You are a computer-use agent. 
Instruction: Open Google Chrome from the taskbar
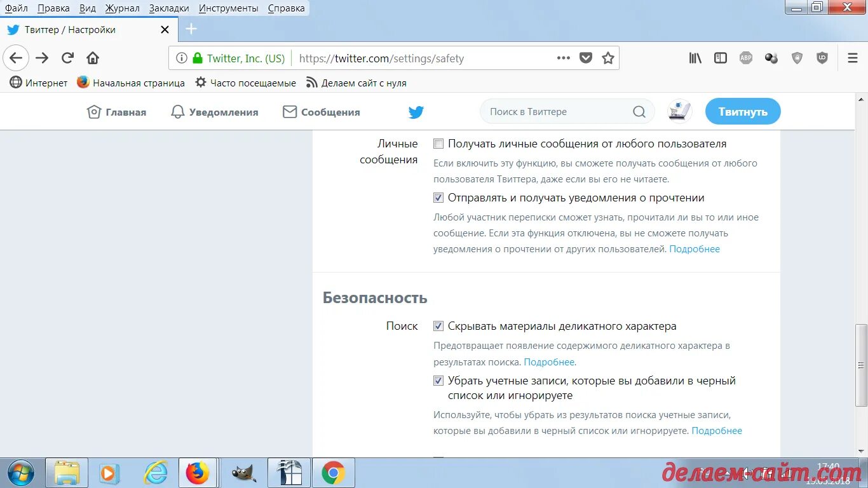pos(333,473)
